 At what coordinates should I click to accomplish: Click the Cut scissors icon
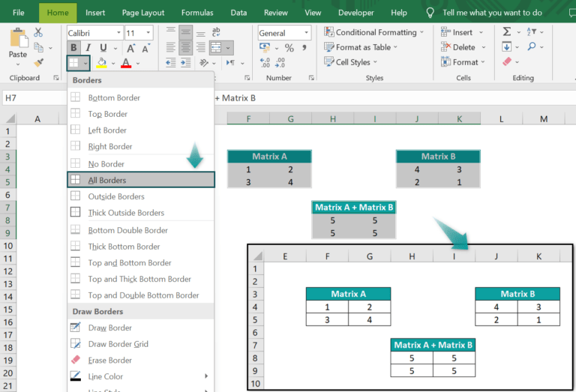[x=38, y=32]
